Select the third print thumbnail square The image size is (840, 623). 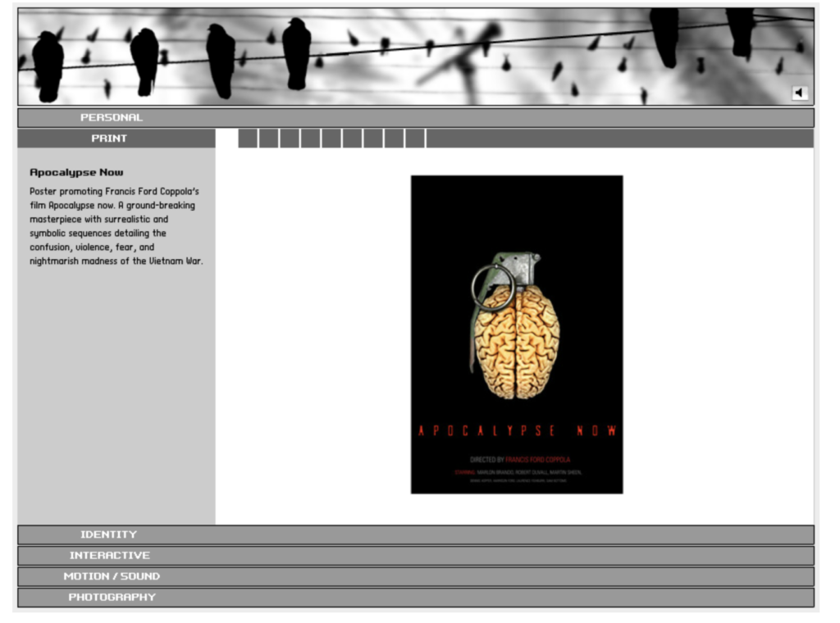[x=290, y=139]
